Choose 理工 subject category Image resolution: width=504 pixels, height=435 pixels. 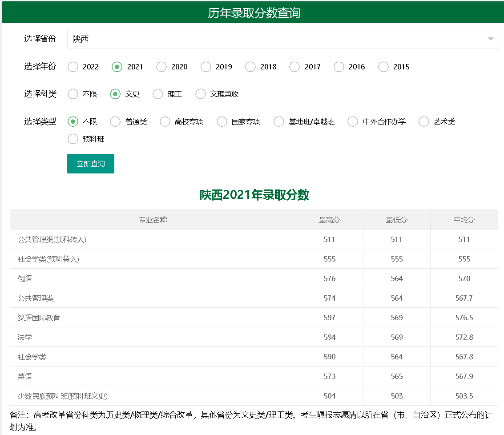click(x=158, y=94)
